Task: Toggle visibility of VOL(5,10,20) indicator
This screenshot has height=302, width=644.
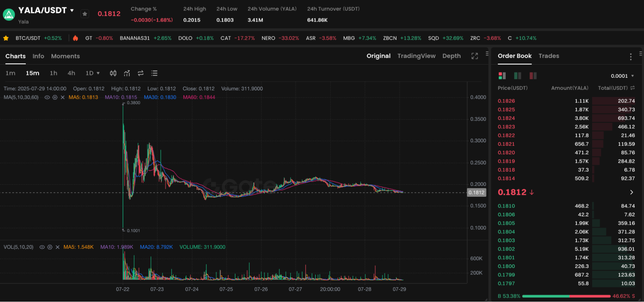Action: coord(42,247)
